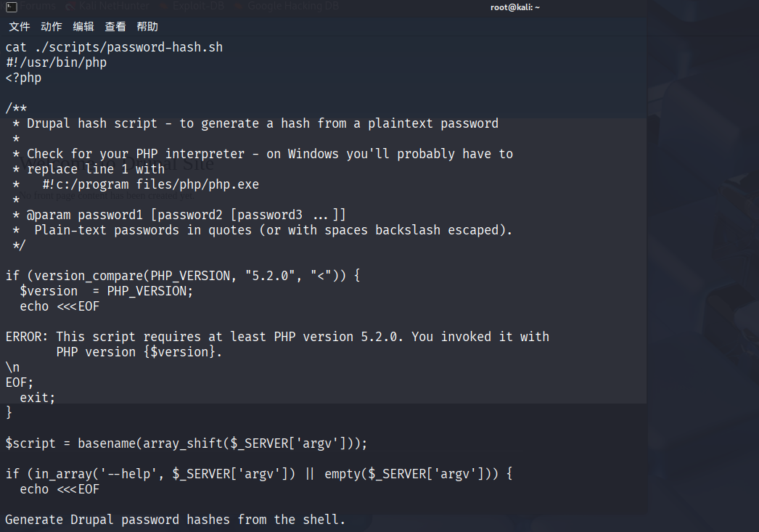Click the 'cat ./scripts/password-hash.sh' command line
This screenshot has width=759, height=532.
pos(114,47)
